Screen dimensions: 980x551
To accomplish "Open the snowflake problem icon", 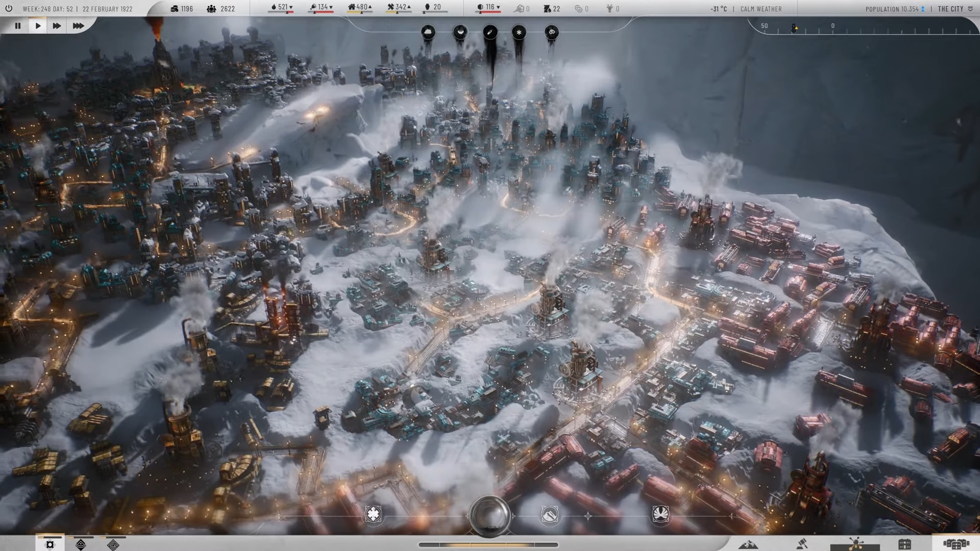I will click(519, 33).
